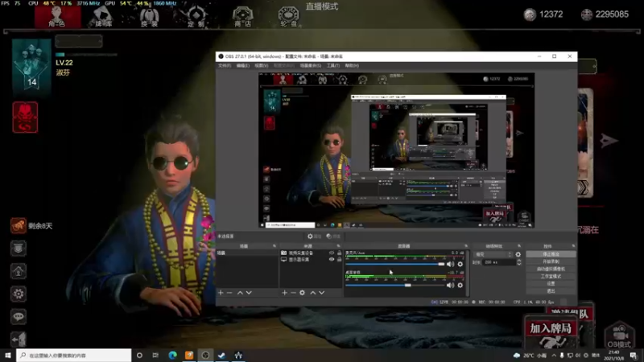Open OBS 场景集合(S) scene collection menu

[311, 66]
